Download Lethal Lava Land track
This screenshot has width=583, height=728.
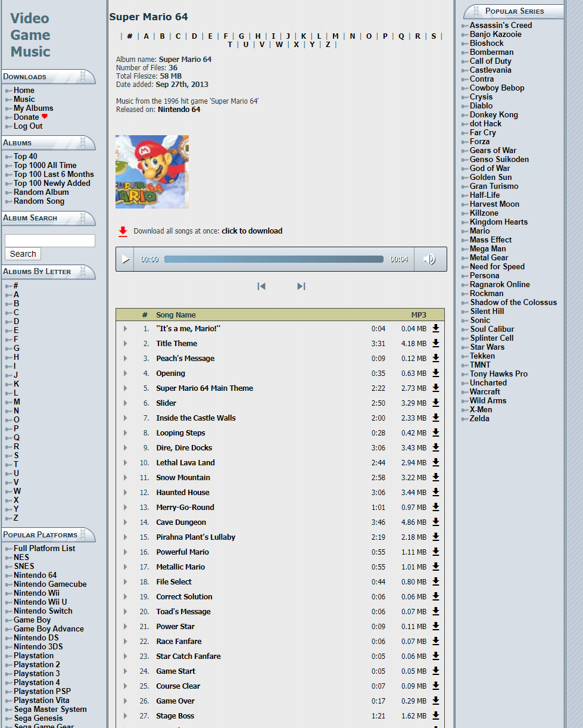point(435,462)
